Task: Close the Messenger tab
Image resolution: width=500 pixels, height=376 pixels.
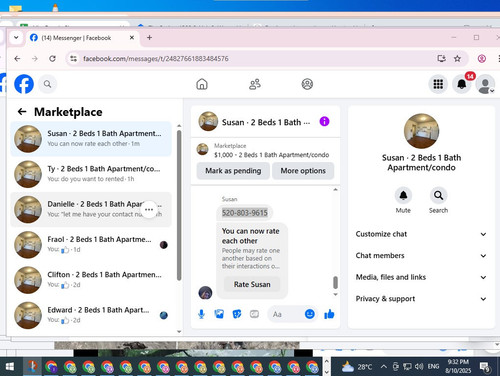Action: click(x=132, y=38)
